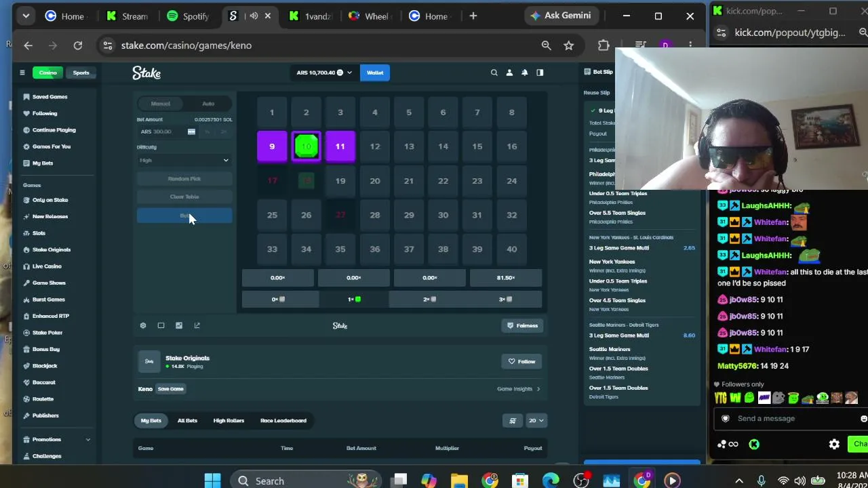Open the Chrome tab search dropdown

(x=26, y=16)
